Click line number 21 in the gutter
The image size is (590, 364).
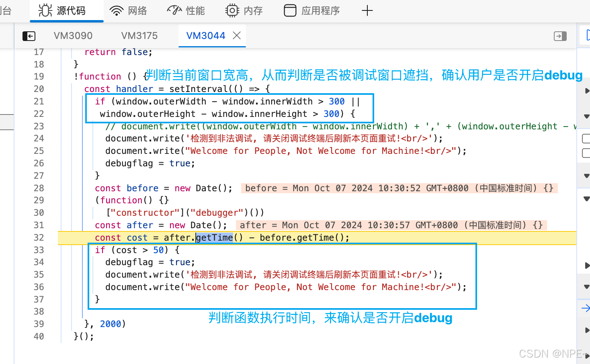39,101
